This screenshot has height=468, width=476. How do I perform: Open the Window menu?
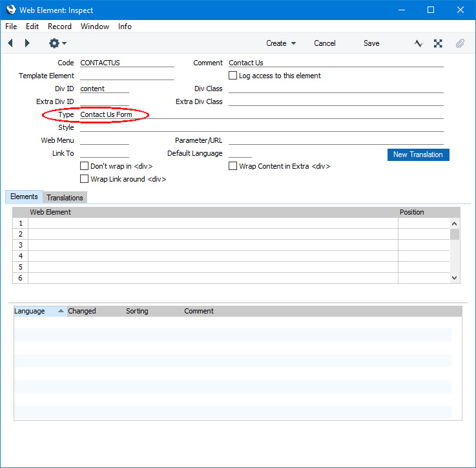click(x=95, y=27)
